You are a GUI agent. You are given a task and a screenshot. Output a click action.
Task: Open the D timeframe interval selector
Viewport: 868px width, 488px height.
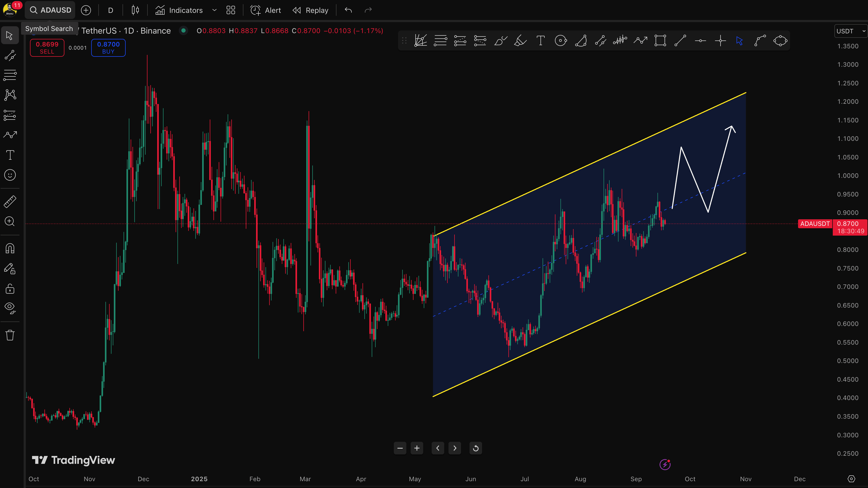(x=110, y=10)
